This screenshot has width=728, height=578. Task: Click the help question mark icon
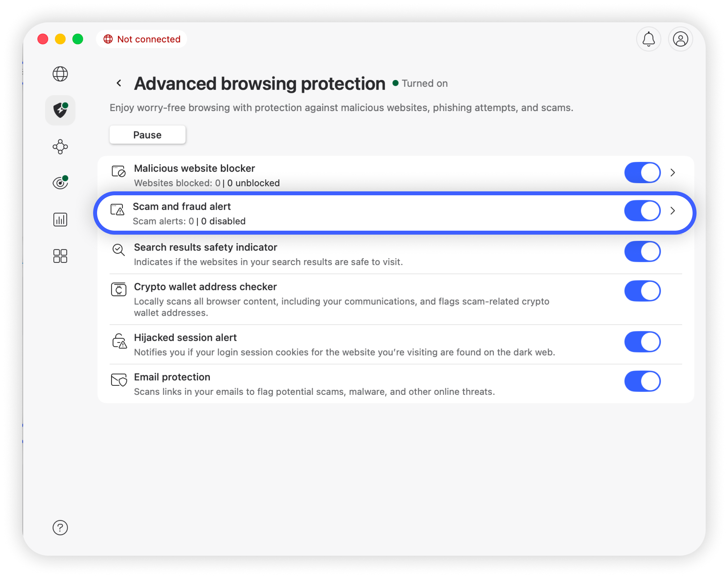coord(60,528)
